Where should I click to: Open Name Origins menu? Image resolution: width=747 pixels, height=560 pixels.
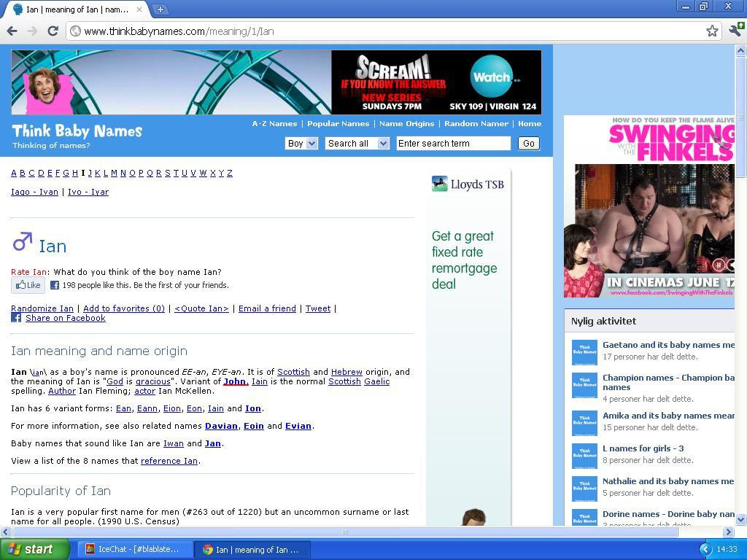(407, 124)
